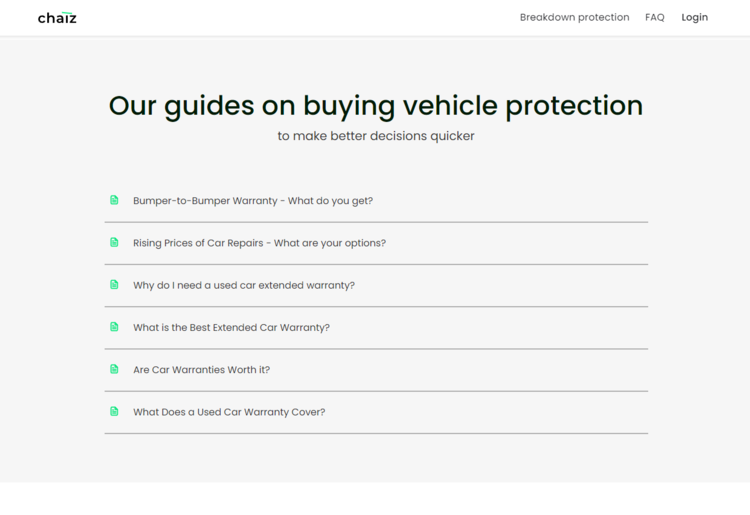Click document icon beside Bumper-to-Bumper Warranty guide

click(114, 200)
